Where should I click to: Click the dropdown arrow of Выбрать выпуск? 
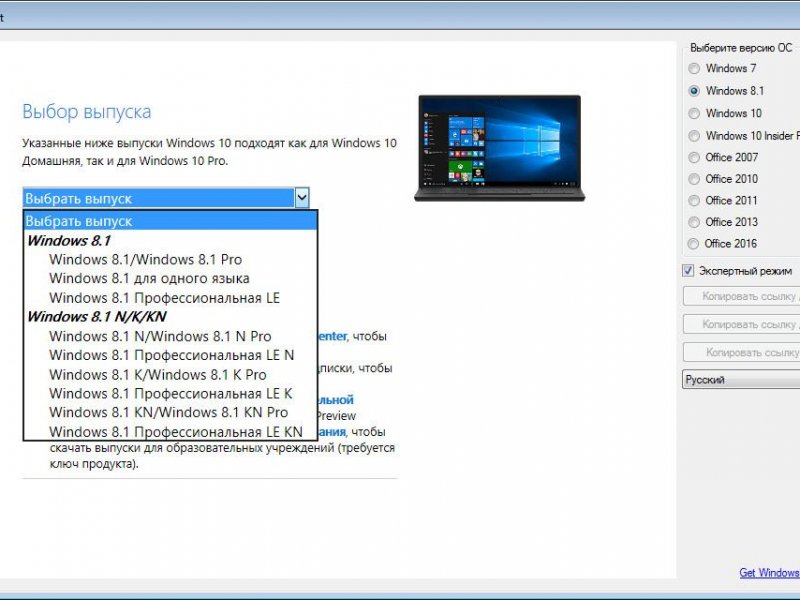coord(302,198)
